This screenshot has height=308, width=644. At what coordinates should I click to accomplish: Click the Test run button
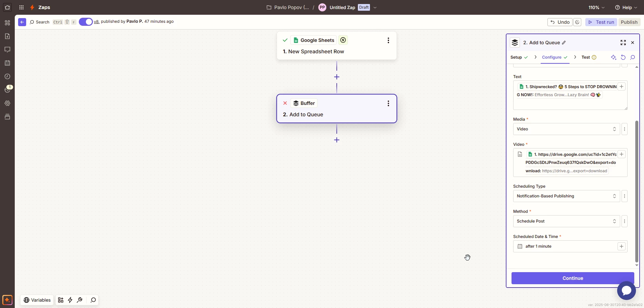point(601,22)
